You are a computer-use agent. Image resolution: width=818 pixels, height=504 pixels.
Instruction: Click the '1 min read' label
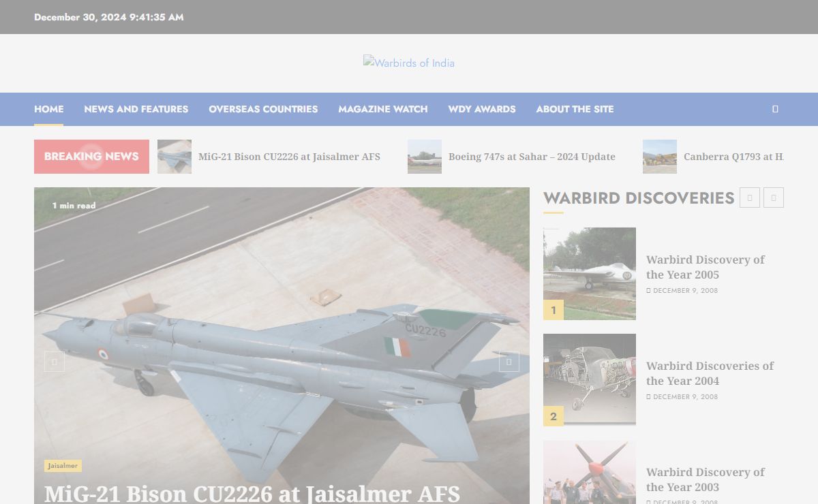pos(74,206)
